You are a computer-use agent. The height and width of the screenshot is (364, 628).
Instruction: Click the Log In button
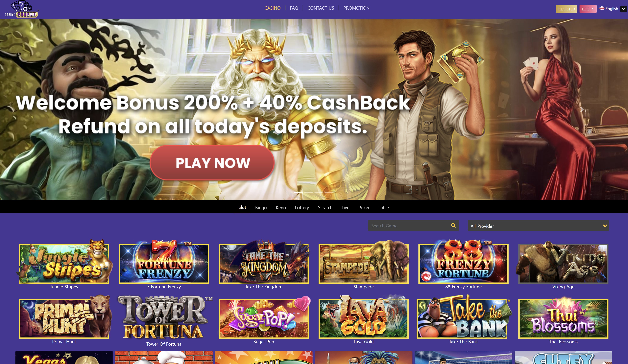pyautogui.click(x=588, y=9)
